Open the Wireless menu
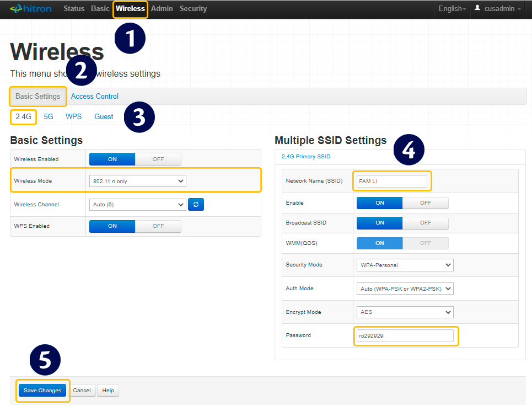Viewport: 532px width, 411px height. pos(130,8)
